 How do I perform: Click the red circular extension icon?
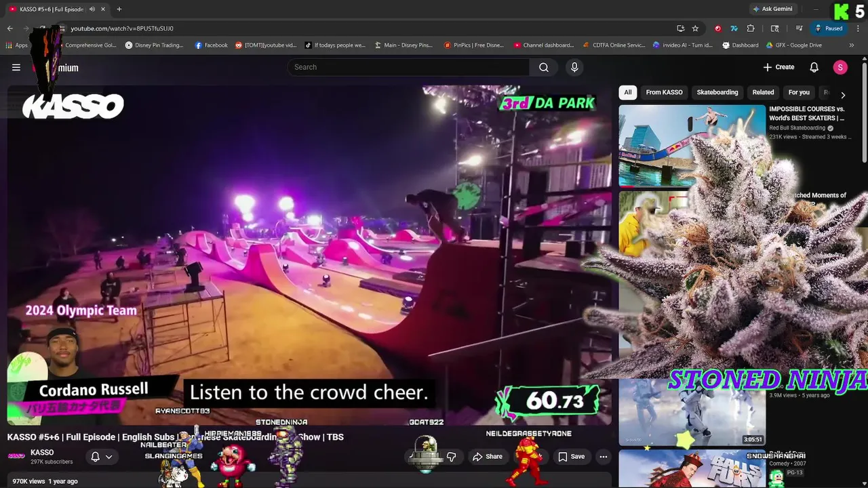point(717,28)
